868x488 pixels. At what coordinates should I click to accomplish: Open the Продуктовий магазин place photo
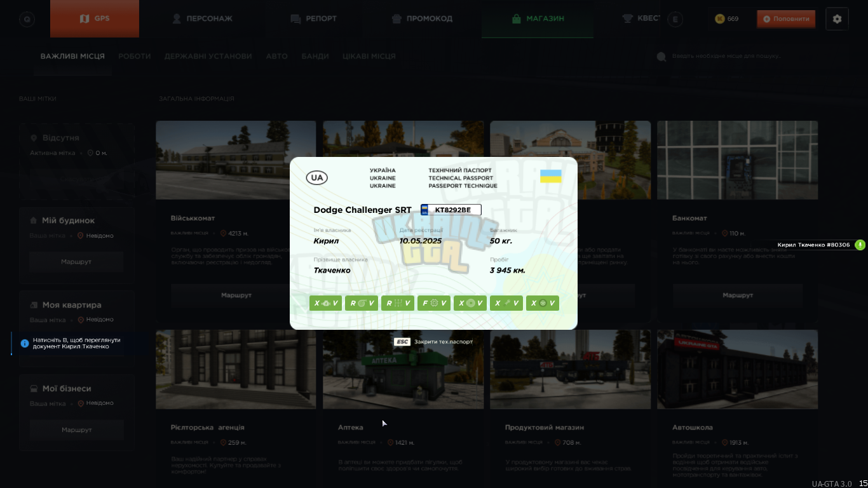point(570,369)
